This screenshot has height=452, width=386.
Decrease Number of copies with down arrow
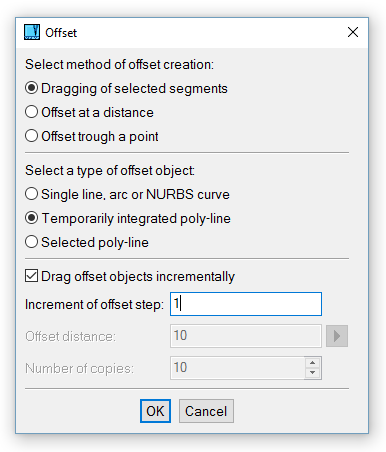click(x=313, y=373)
